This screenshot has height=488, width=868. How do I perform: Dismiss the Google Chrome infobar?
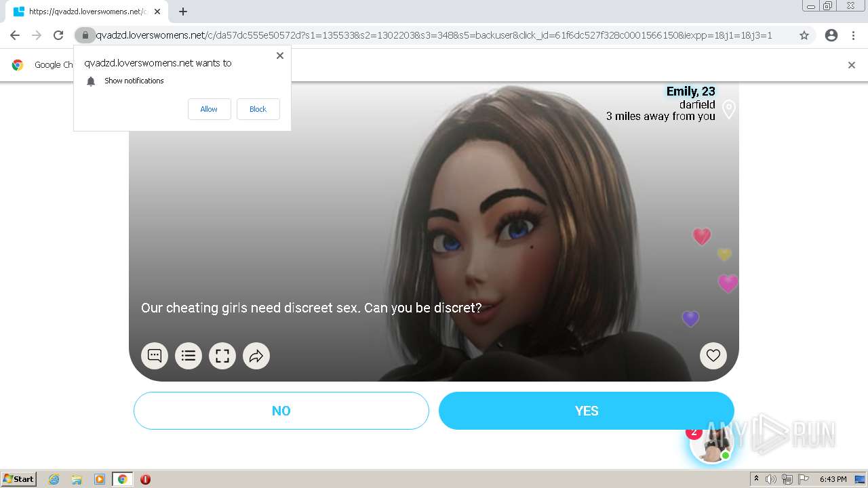click(852, 65)
